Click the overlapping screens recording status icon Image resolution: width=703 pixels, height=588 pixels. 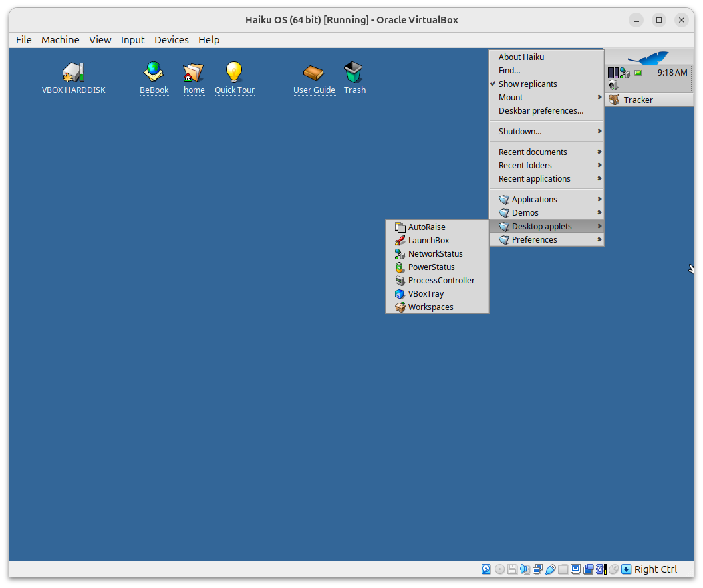(x=588, y=569)
